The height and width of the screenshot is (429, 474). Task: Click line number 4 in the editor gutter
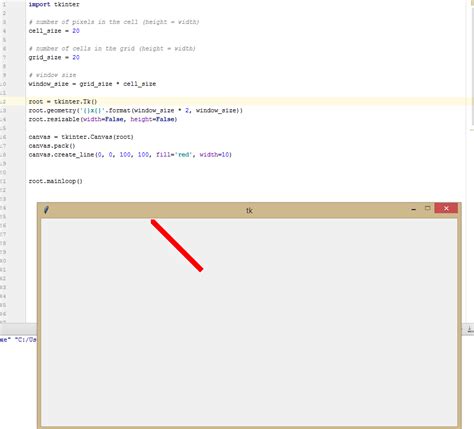(x=4, y=31)
